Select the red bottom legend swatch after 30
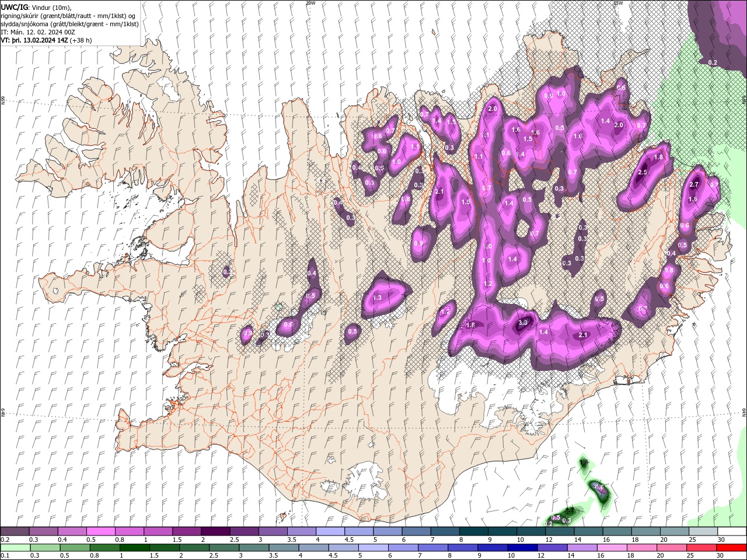 click(731, 548)
